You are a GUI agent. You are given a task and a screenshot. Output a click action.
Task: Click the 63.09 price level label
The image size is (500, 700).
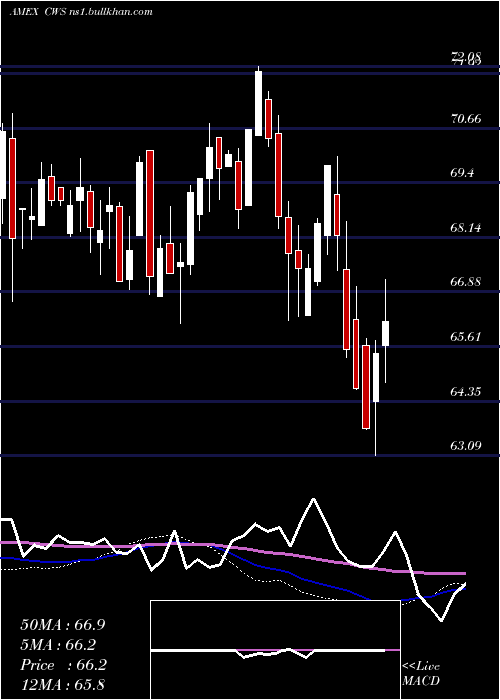tap(466, 446)
